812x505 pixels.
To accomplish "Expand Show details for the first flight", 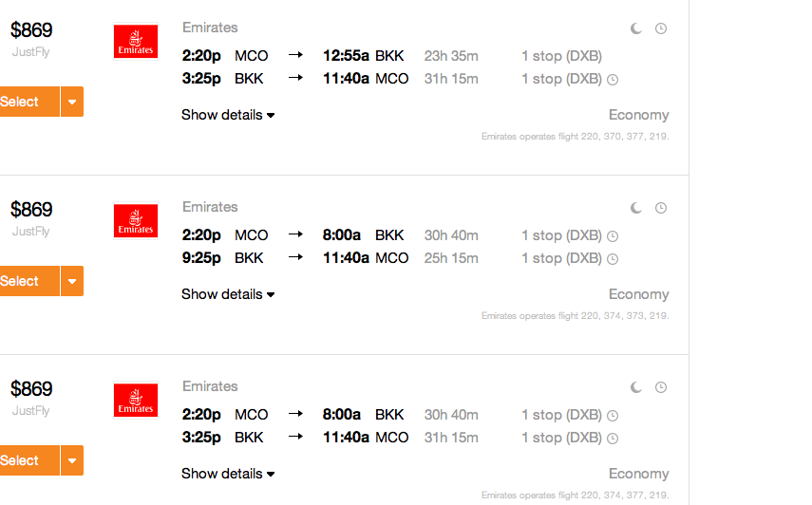I will click(x=228, y=115).
